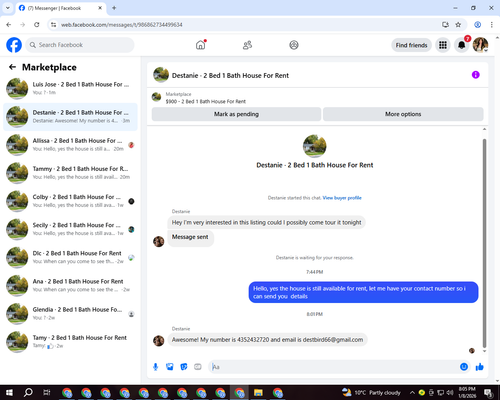This screenshot has width=500, height=400.
Task: Open a new browser tab
Action: (114, 8)
